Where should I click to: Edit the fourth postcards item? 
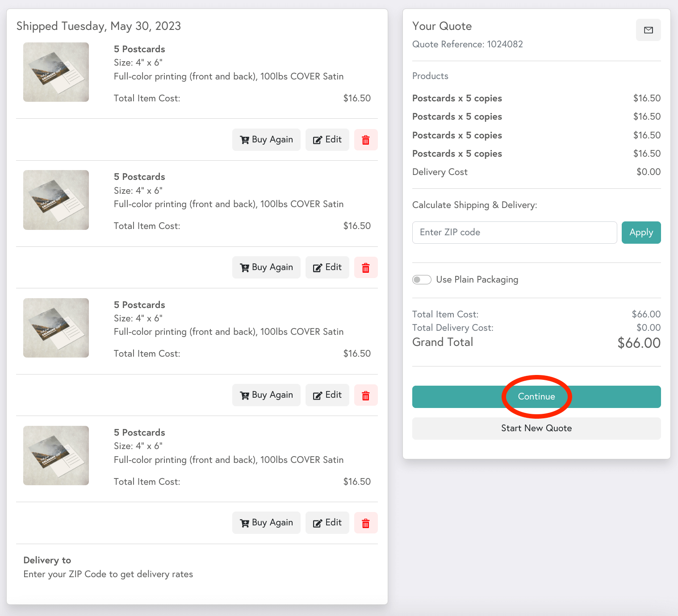(x=327, y=523)
